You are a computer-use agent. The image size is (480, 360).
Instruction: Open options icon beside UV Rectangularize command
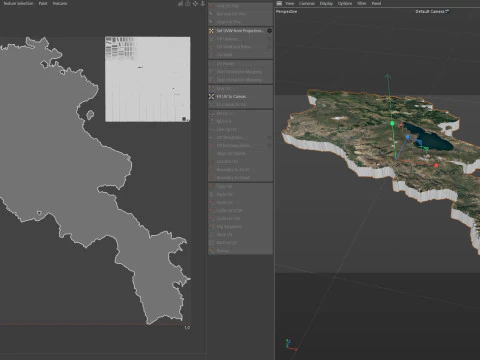pos(269,145)
